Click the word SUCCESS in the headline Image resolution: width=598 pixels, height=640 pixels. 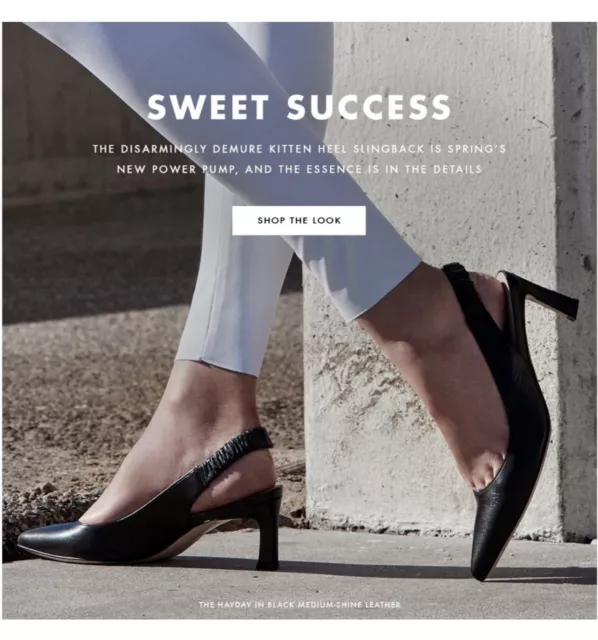tap(369, 107)
